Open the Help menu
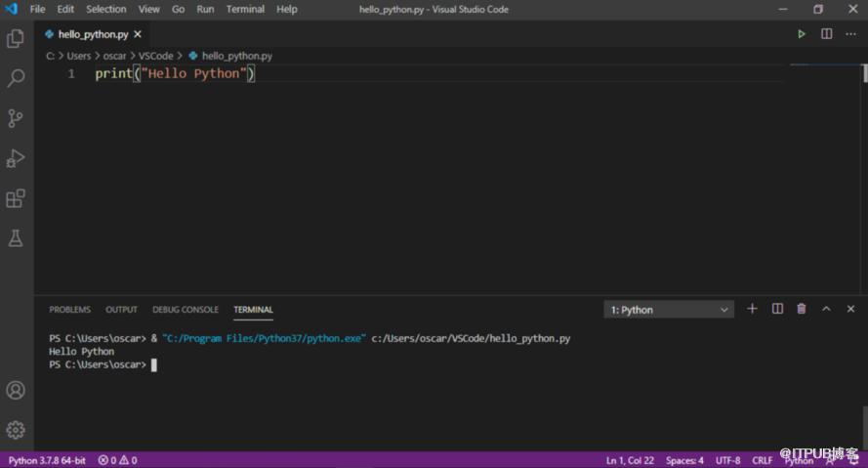The height and width of the screenshot is (468, 868). coord(287,9)
